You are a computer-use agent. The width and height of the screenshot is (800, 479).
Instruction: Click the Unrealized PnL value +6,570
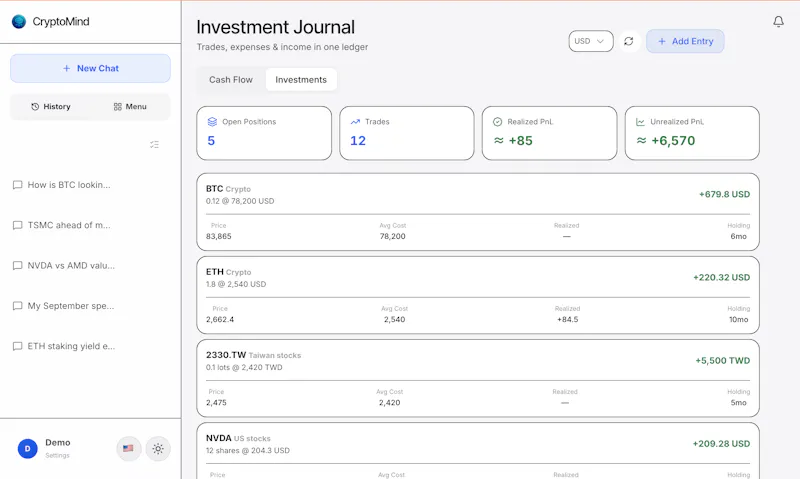coord(665,141)
